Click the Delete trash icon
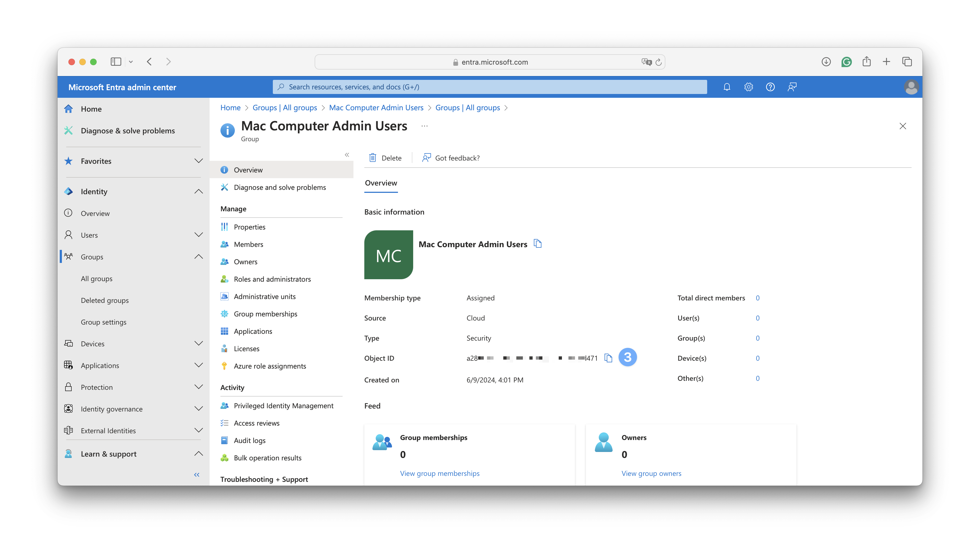The image size is (980, 553). click(x=372, y=158)
